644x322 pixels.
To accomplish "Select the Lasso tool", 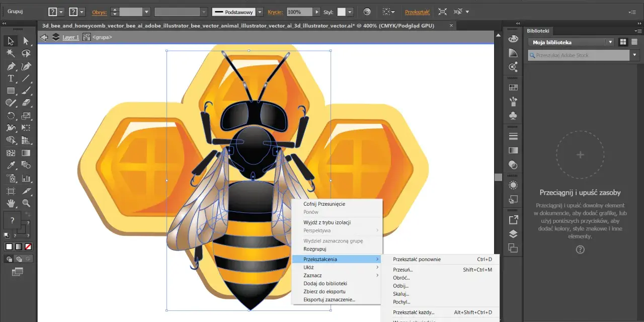I will 26,53.
